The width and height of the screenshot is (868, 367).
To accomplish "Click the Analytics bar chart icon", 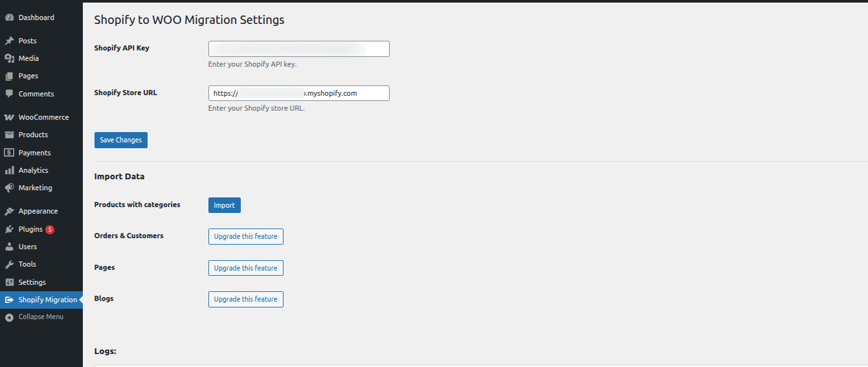I will 9,170.
